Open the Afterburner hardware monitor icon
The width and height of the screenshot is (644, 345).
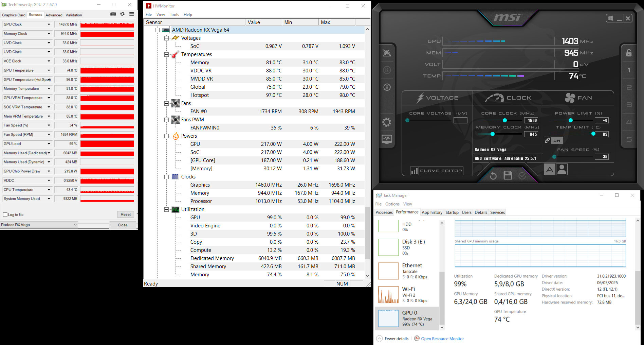387,139
